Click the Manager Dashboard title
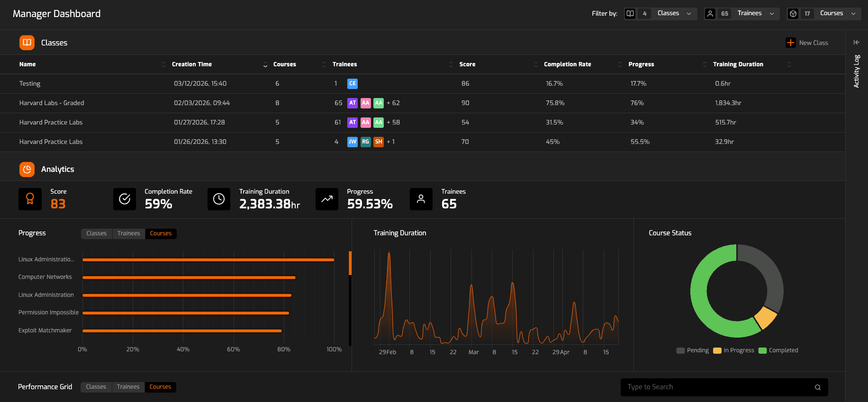Screen dimensions: 868x402 [57, 14]
